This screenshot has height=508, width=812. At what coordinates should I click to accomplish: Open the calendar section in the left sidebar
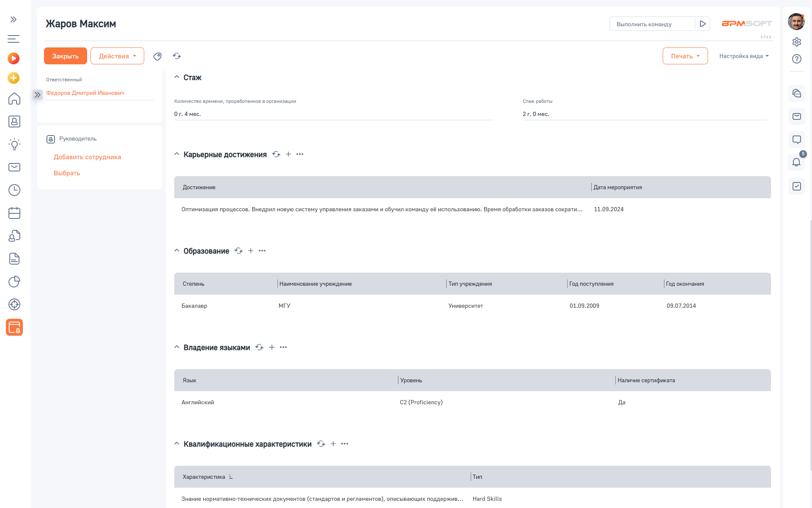tap(14, 213)
